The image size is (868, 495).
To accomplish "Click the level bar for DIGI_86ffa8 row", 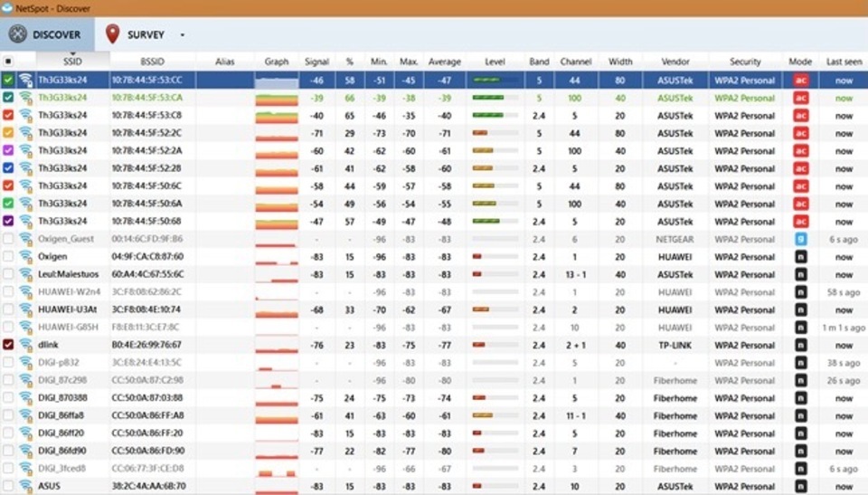I will [x=495, y=415].
